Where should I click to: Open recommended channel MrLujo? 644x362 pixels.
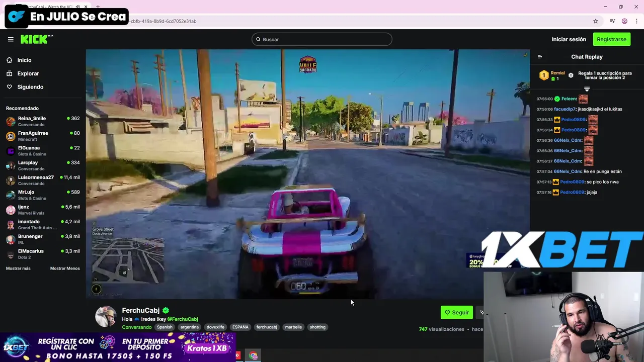[x=43, y=195]
